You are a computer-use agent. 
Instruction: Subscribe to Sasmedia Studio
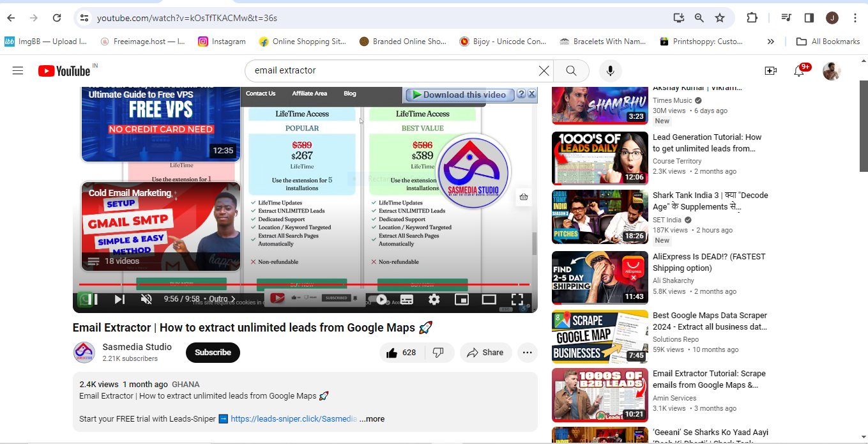point(213,353)
